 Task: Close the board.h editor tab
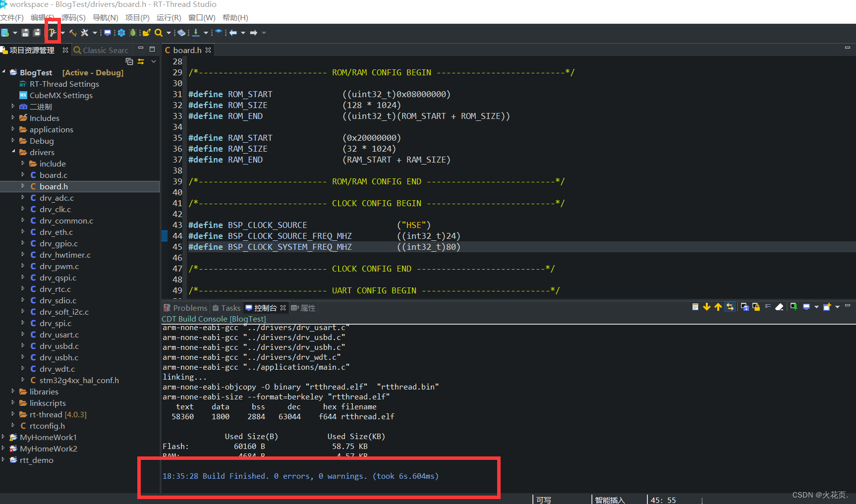pyautogui.click(x=208, y=50)
